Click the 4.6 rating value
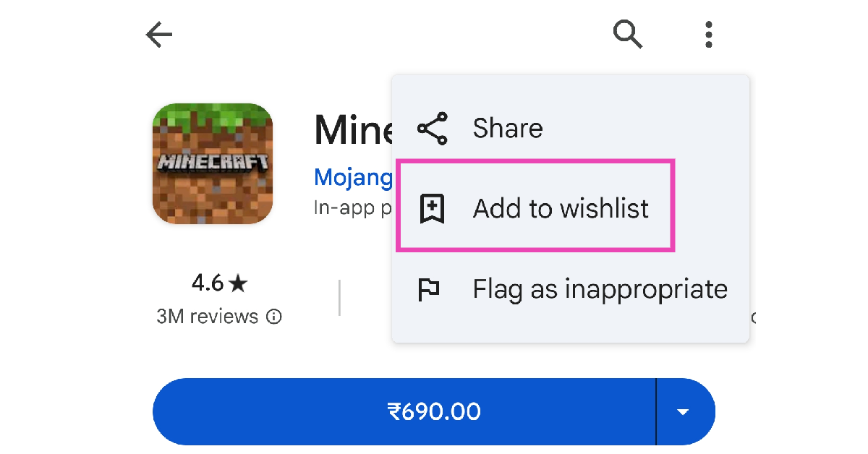868x454 pixels. click(208, 283)
